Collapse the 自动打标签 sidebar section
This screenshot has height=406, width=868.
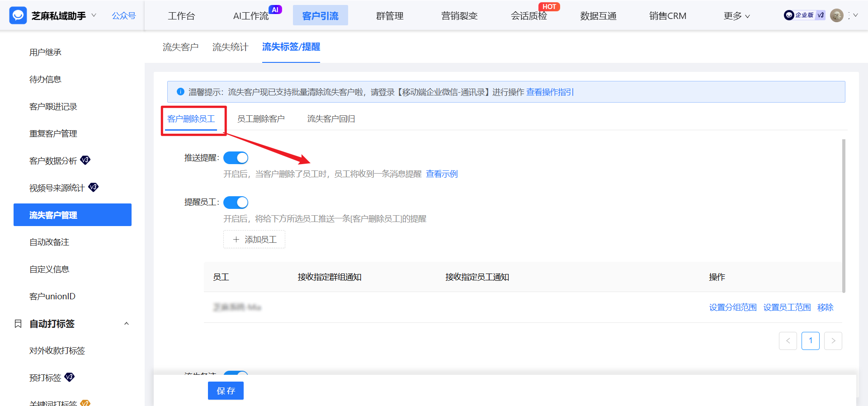127,324
